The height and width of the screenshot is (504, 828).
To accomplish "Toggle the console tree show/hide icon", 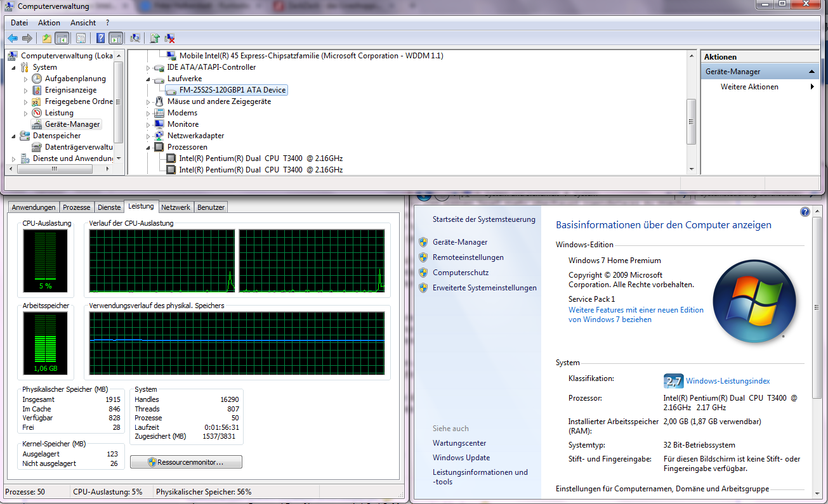I will click(x=62, y=38).
